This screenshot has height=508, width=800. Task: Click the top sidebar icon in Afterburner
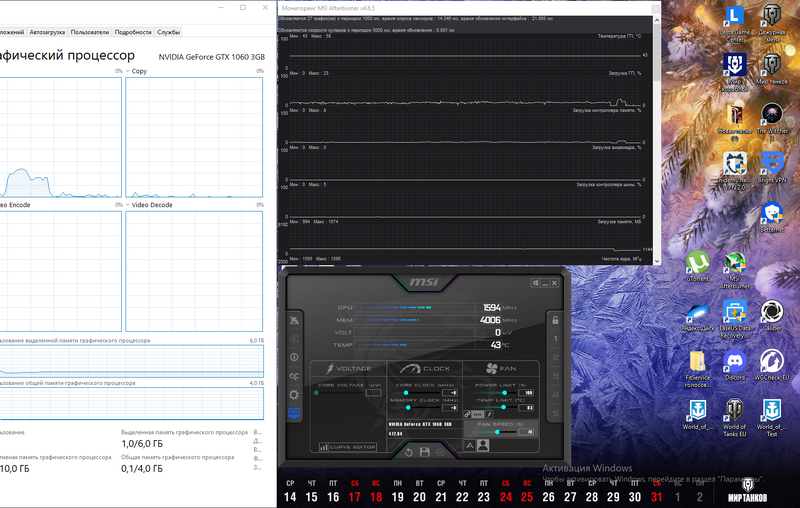(x=294, y=320)
